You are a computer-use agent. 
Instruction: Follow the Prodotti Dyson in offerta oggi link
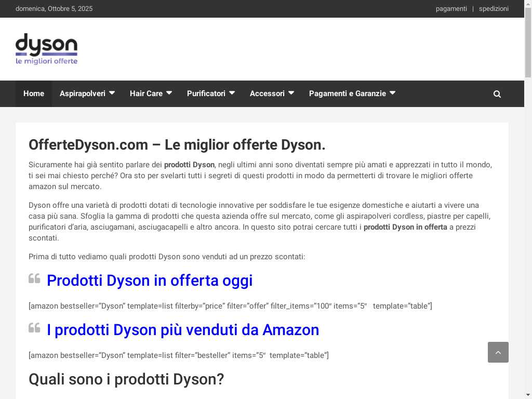click(x=150, y=281)
